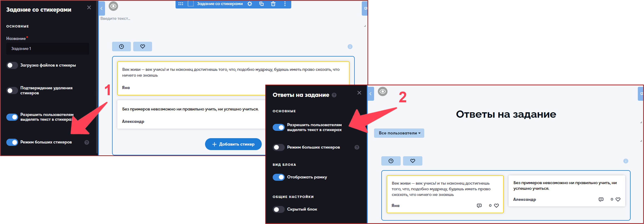Image resolution: width=644 pixels, height=224 pixels.
Task: Open help icon next to 'Ответы на задание' title
Action: [x=334, y=95]
